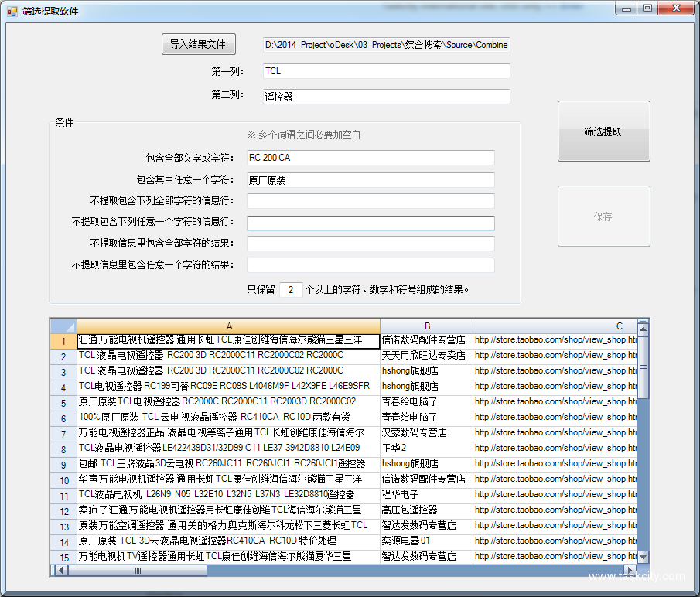Click the 导入结果文件 button
This screenshot has width=700, height=597.
pos(198,45)
